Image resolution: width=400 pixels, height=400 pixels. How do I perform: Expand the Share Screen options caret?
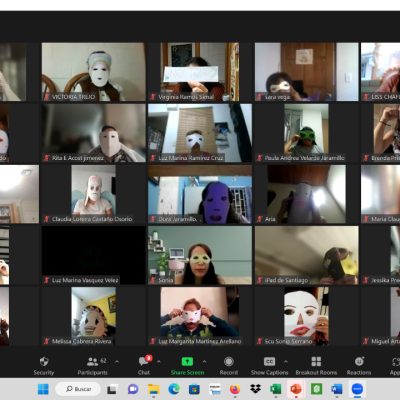pyautogui.click(x=204, y=361)
